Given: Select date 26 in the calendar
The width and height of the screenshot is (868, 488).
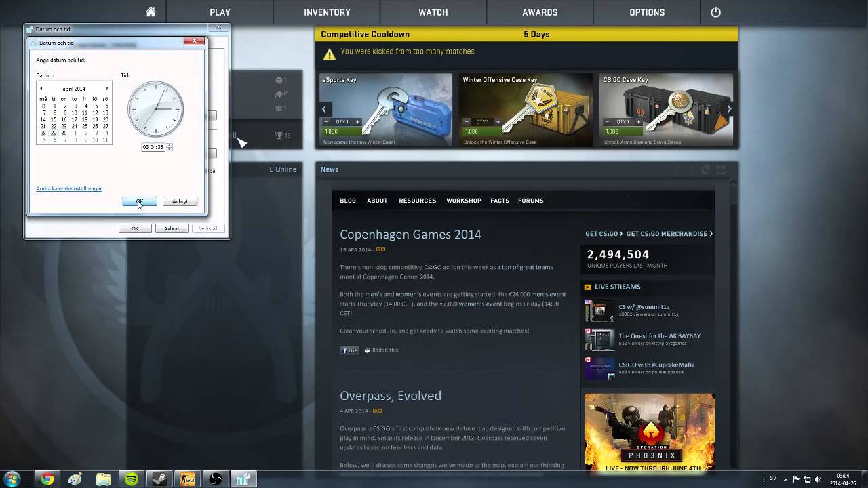Looking at the screenshot, I should pos(95,126).
